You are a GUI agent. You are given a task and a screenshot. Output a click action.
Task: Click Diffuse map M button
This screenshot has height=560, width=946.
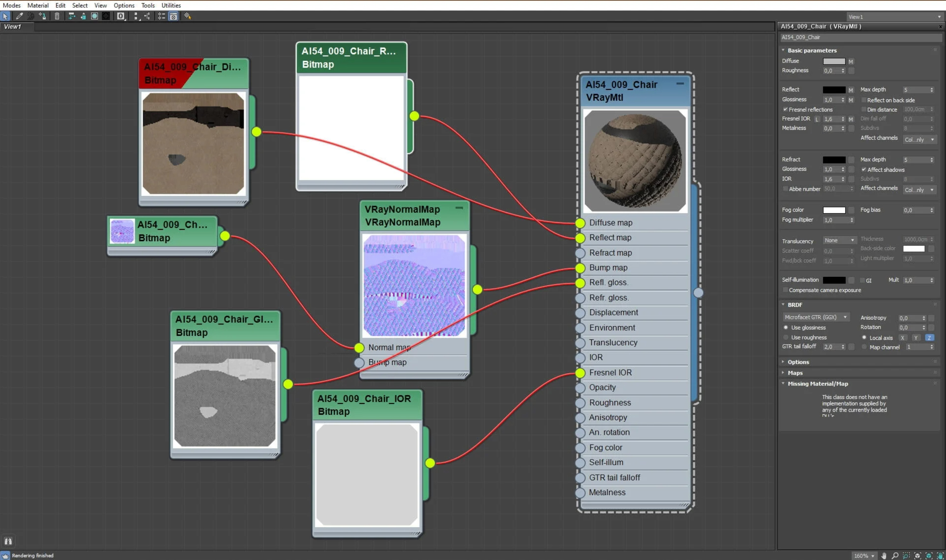pos(851,62)
